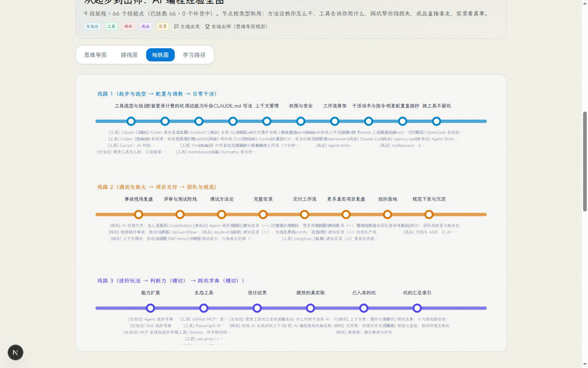The height and width of the screenshot is (368, 588).
Task: Click the '[方法论] 搜索工具怎么配' item
Action: pos(131,152)
